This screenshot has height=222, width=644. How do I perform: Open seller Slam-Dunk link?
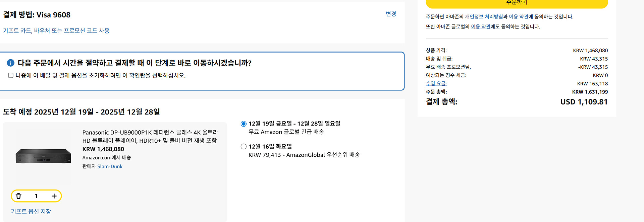point(110,166)
